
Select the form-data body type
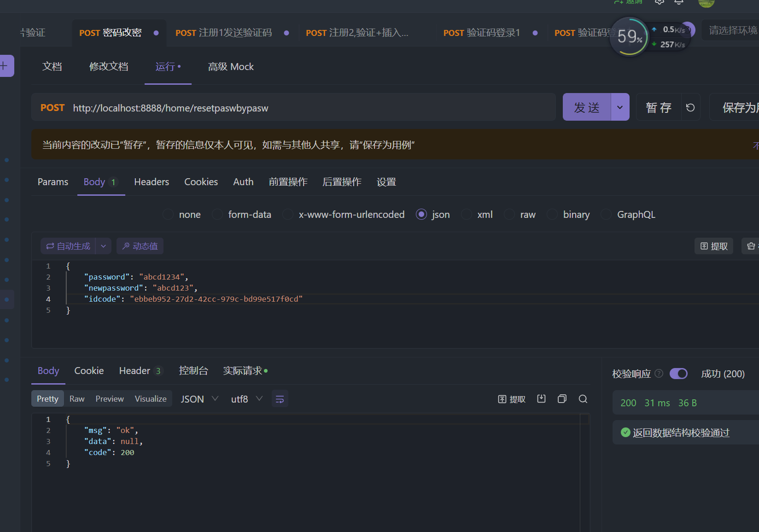point(242,215)
